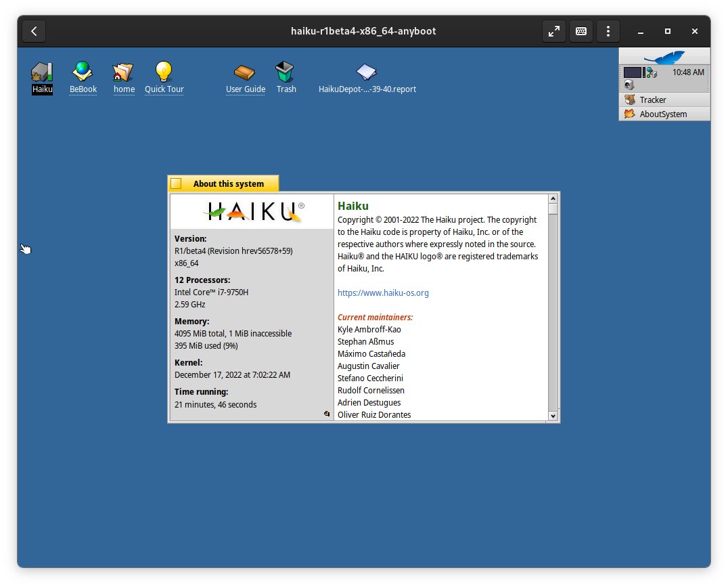728x587 pixels.
Task: Click the 10:48 AM Deskbar clock
Action: 688,72
